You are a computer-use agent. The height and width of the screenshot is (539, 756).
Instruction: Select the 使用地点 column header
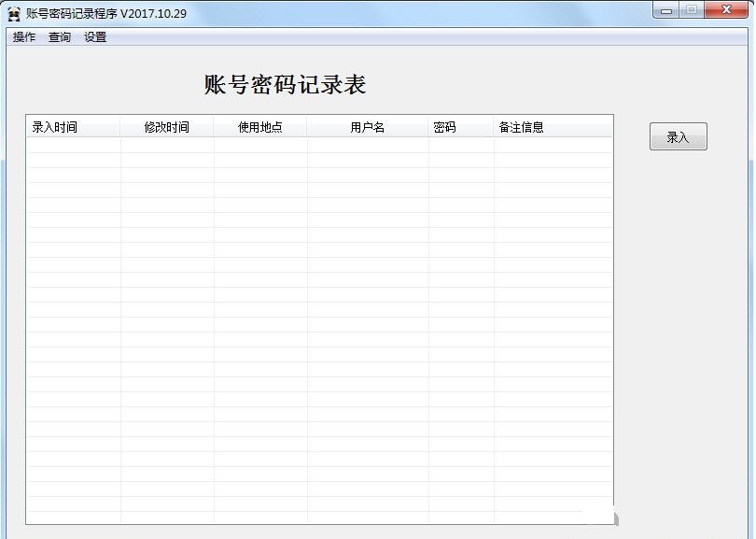[261, 126]
